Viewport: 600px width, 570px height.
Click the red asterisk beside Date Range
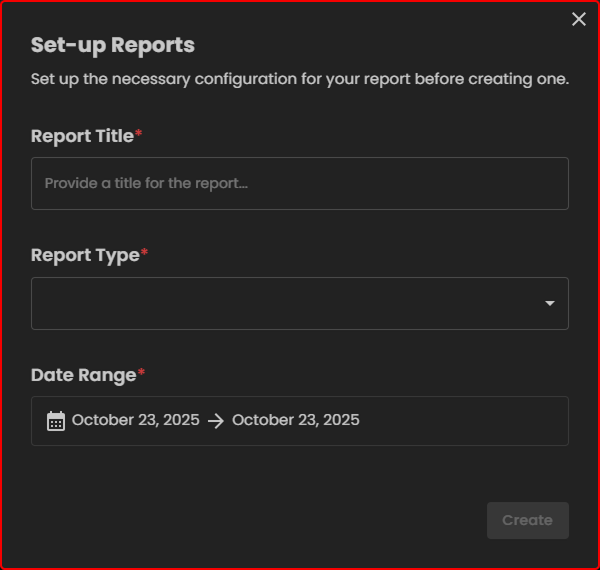click(141, 374)
